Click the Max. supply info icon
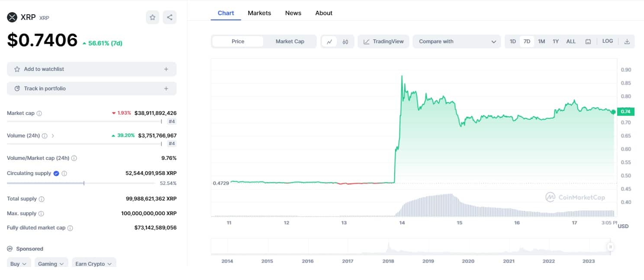The height and width of the screenshot is (280, 644). (41, 213)
